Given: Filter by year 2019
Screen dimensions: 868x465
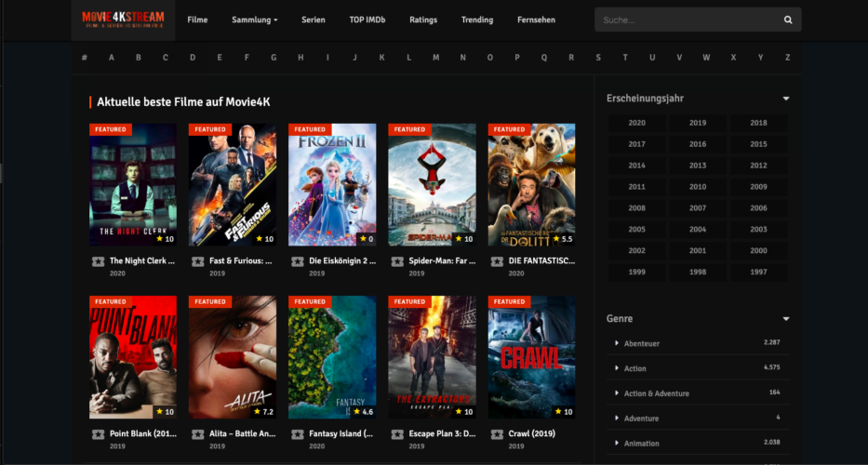Looking at the screenshot, I should tap(698, 123).
